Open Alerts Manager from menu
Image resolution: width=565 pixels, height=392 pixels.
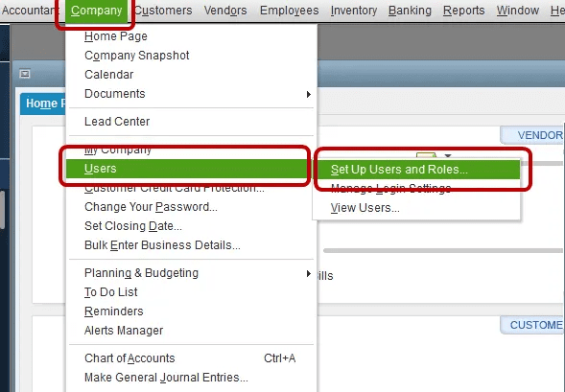click(191, 331)
